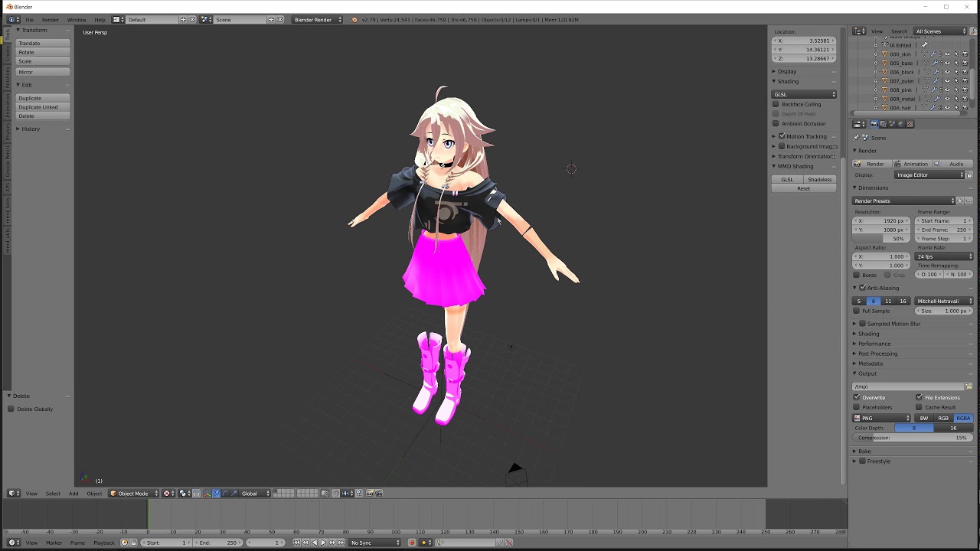Image resolution: width=980 pixels, height=551 pixels.
Task: Click the play animation button
Action: [323, 543]
